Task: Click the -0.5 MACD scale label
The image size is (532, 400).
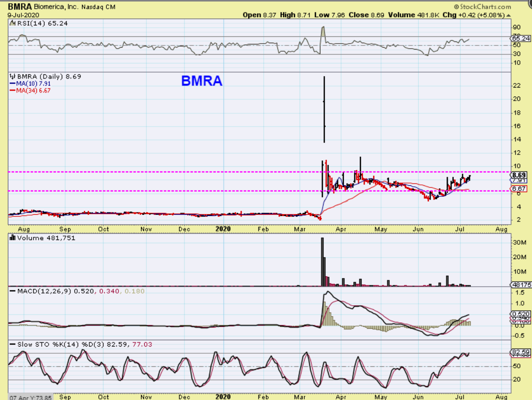Action: pos(519,335)
